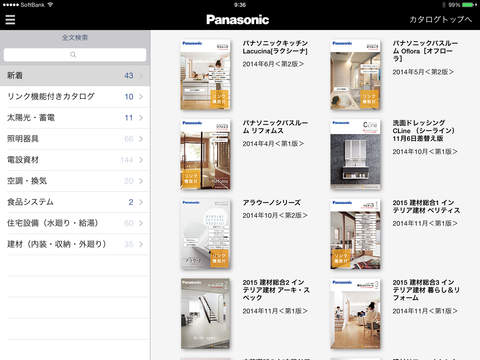Viewport: 480px width, 360px height.
Task: Select リンク機能付きカタログ category
Action: click(x=75, y=97)
